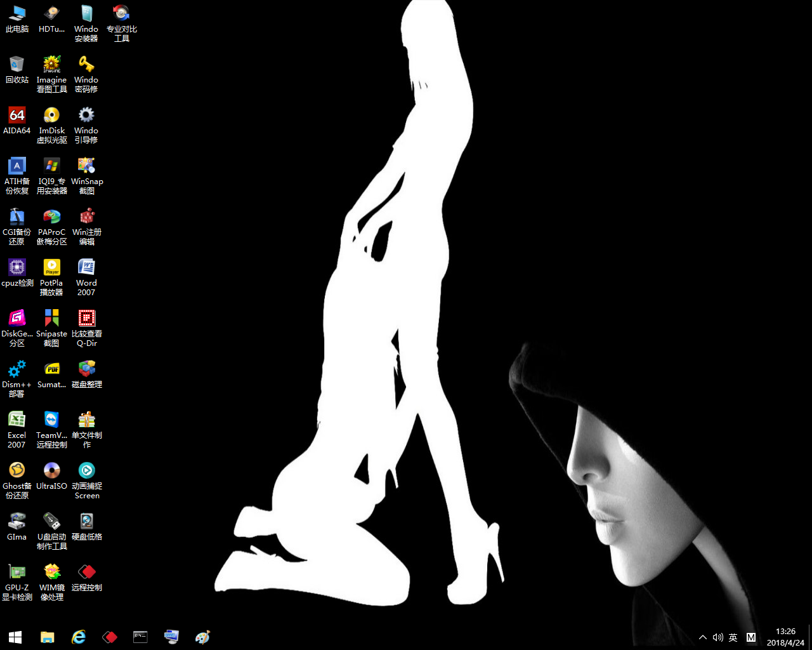Select the IQI9 专用安装器 icon
This screenshot has height=650, width=812.
51,176
